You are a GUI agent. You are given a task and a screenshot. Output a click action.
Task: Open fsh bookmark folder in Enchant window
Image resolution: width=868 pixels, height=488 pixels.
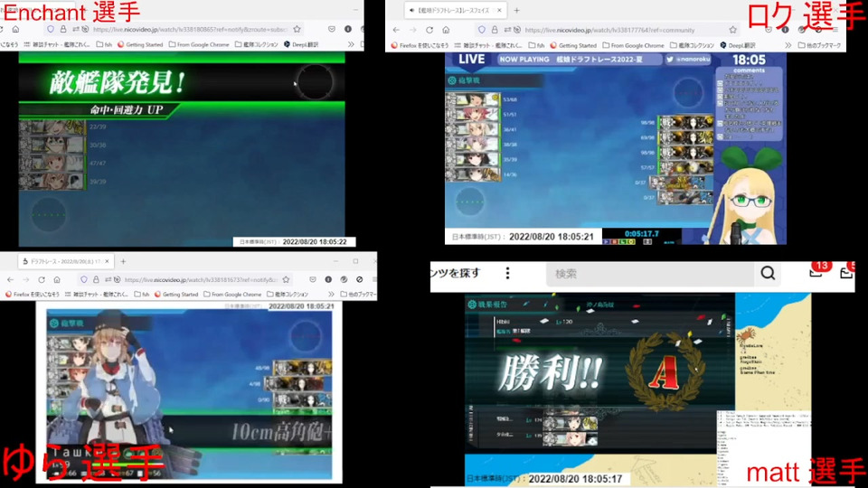[104, 44]
